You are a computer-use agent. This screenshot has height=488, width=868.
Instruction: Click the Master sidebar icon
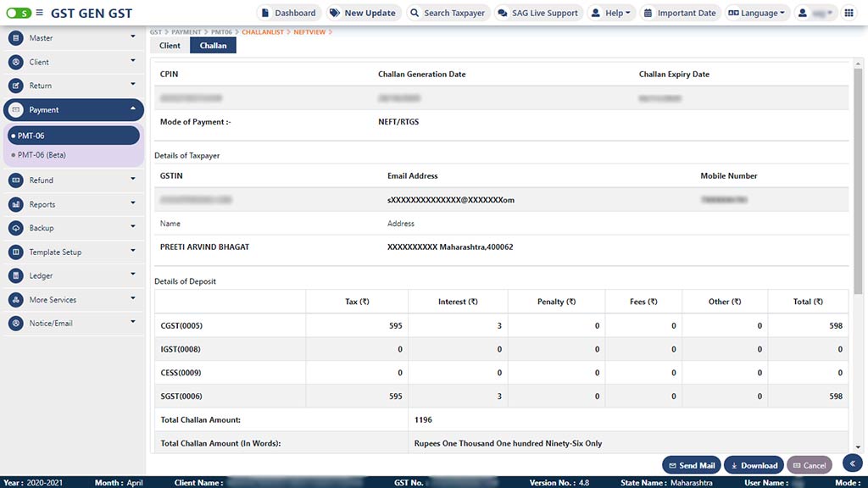coord(15,38)
